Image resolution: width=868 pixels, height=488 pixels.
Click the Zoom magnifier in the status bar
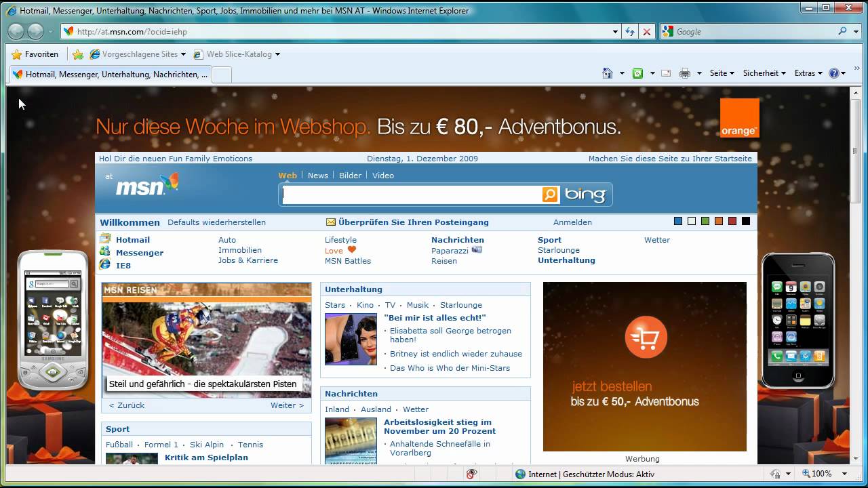click(806, 474)
